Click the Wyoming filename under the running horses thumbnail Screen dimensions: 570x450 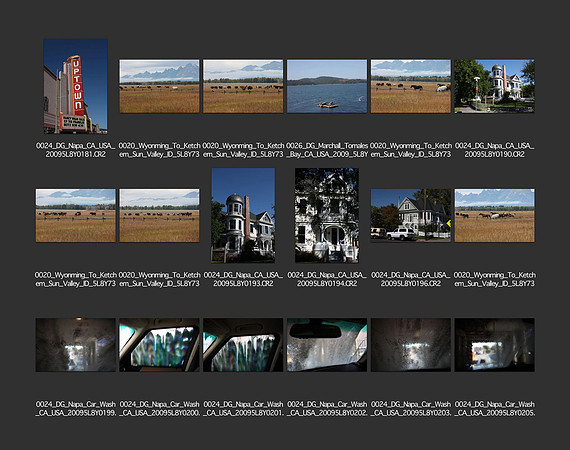(494, 279)
